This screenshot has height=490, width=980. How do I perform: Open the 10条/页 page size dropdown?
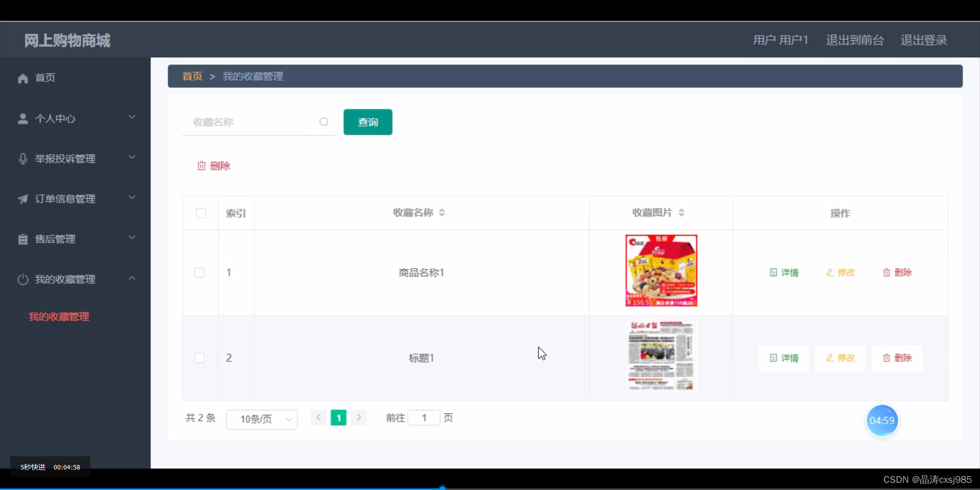tap(262, 419)
